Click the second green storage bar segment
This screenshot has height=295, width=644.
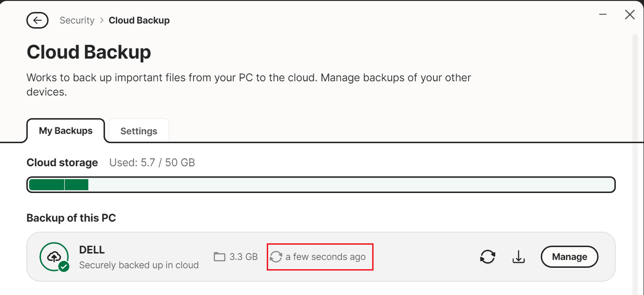tap(77, 185)
